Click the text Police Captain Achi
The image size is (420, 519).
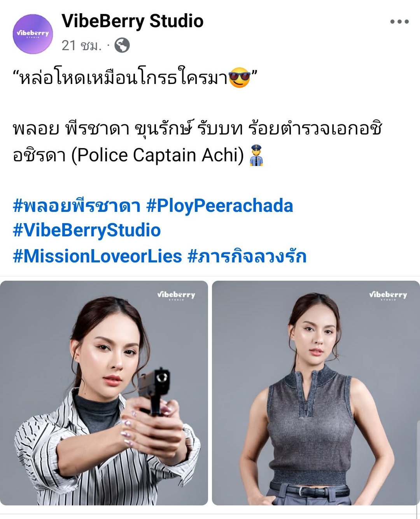coord(157,155)
